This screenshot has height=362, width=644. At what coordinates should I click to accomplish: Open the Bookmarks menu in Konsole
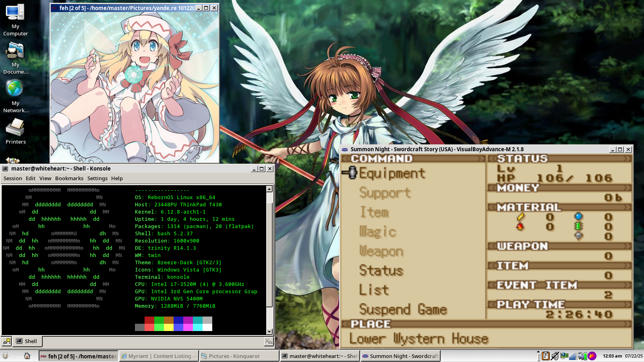(x=69, y=178)
